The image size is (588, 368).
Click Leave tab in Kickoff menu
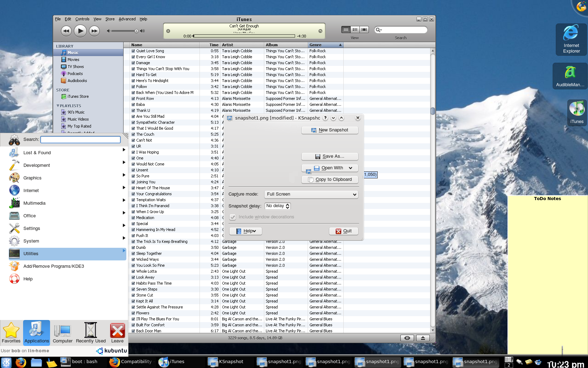point(117,333)
